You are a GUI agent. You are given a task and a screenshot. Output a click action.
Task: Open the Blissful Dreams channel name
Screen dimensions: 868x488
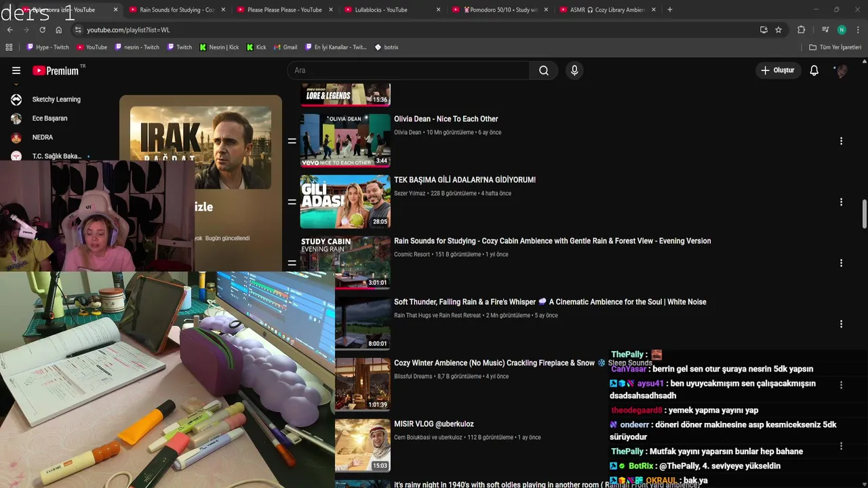413,376
